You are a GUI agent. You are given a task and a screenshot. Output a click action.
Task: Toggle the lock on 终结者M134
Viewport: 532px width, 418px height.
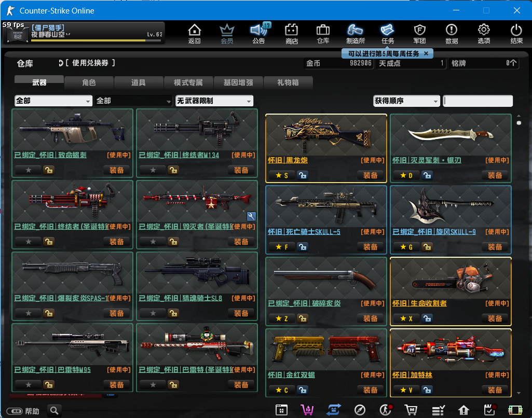[x=173, y=170]
